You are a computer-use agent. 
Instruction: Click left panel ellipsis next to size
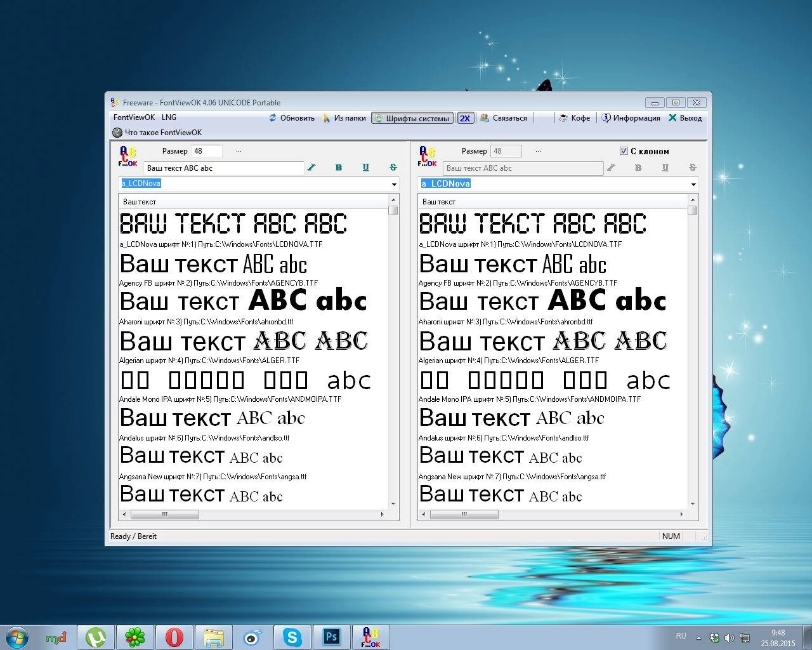click(239, 152)
